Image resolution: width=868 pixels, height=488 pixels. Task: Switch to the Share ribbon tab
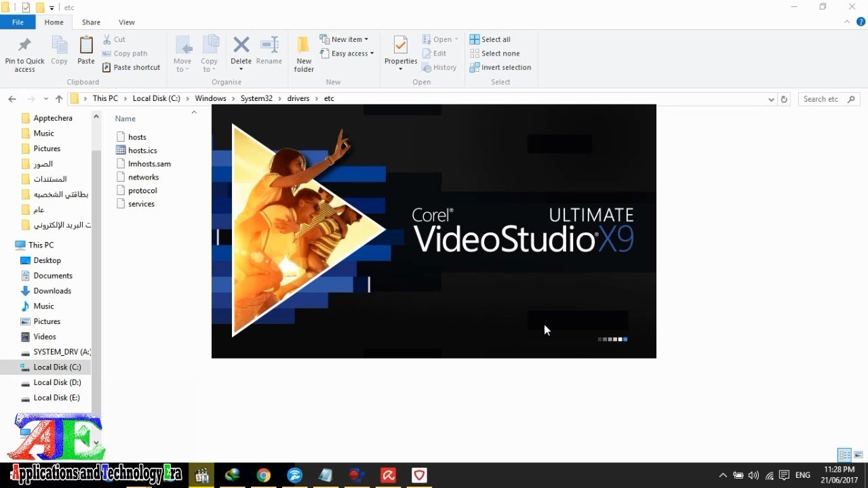pyautogui.click(x=91, y=22)
